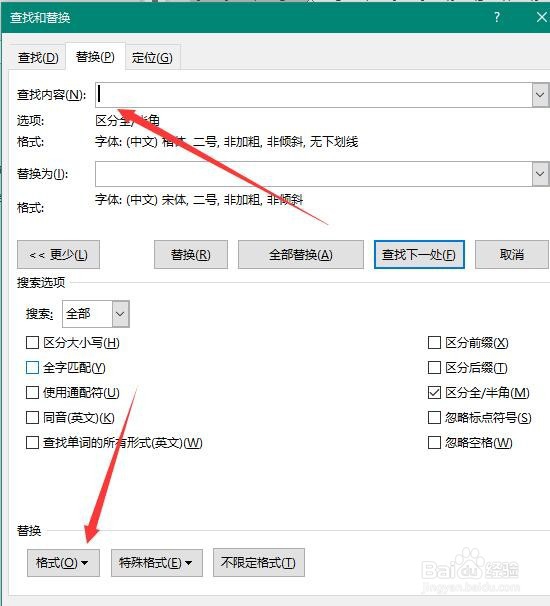Image resolution: width=550 pixels, height=606 pixels.
Task: Click the replace format text with 宋体
Action: (x=199, y=200)
